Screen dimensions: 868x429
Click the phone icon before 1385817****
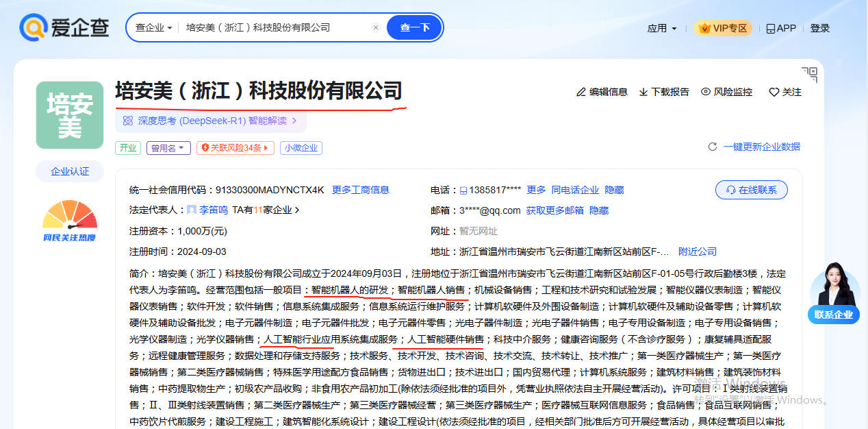(x=463, y=190)
